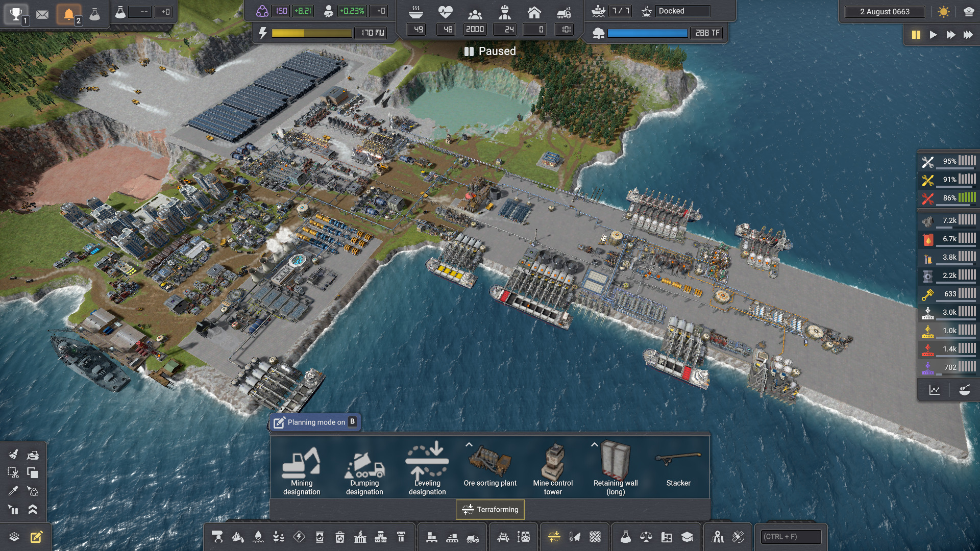Image resolution: width=980 pixels, height=551 pixels.
Task: Select the copy tool
Action: coord(33,472)
